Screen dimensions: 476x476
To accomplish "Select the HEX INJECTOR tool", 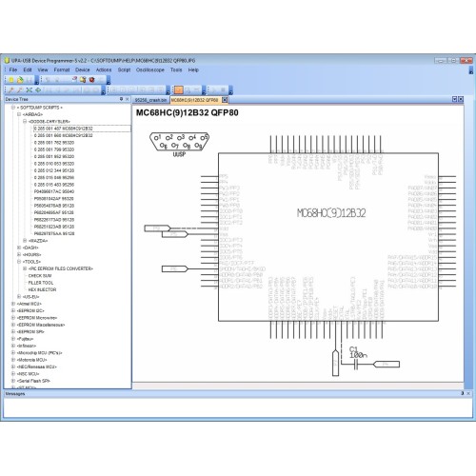I will pyautogui.click(x=42, y=289).
